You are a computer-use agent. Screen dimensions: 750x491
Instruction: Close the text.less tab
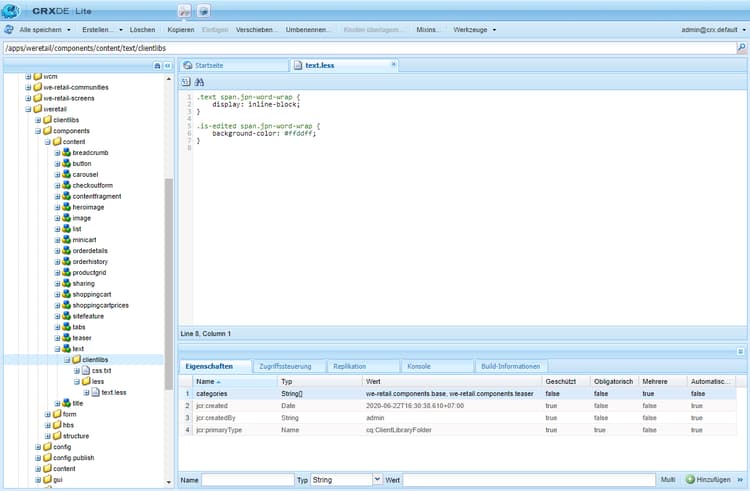393,64
